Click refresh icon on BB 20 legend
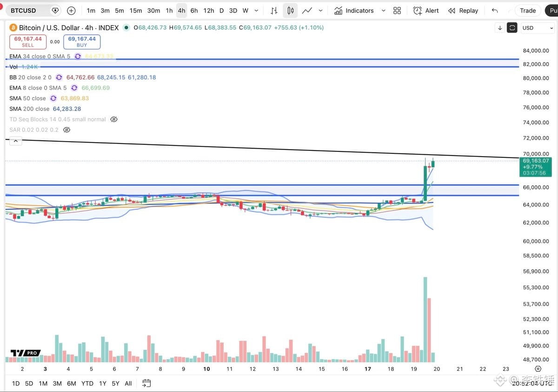The image size is (558, 392). [x=59, y=78]
